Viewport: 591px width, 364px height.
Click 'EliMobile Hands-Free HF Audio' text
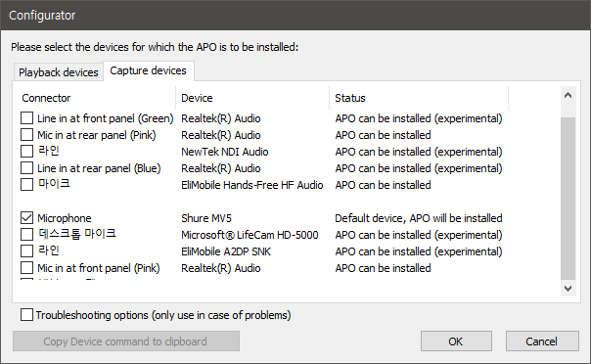[x=252, y=185]
